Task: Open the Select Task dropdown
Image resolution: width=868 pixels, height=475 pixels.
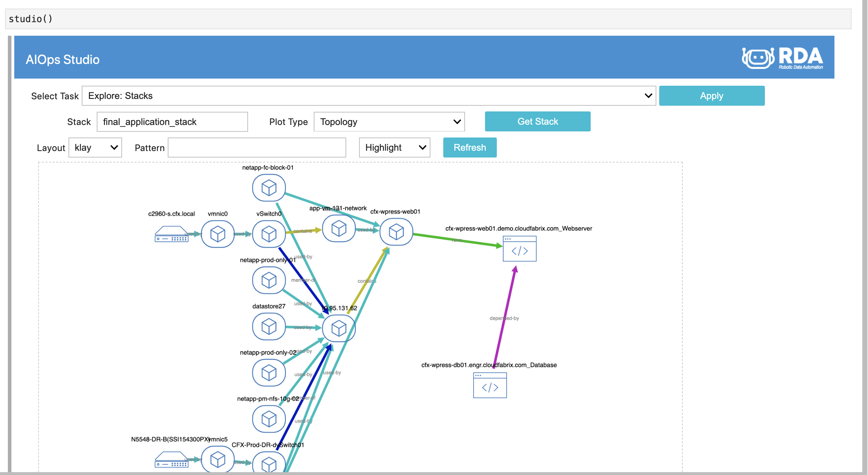Action: coord(369,96)
